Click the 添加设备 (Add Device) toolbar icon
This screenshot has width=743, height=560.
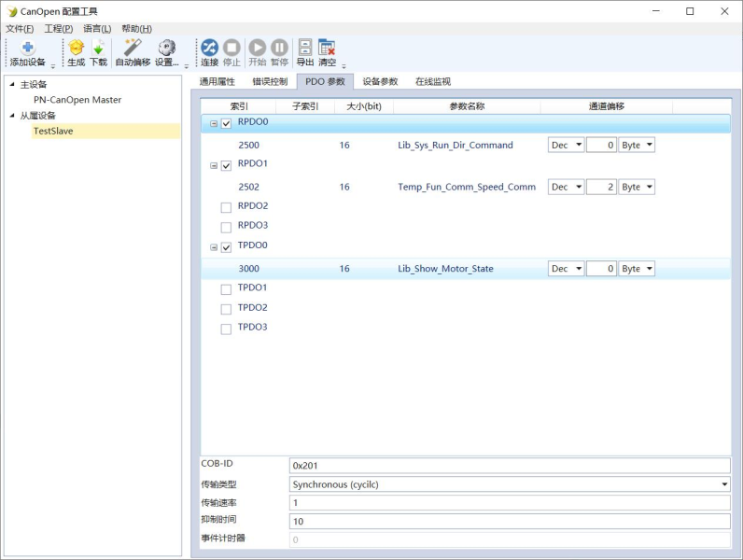[x=27, y=49]
